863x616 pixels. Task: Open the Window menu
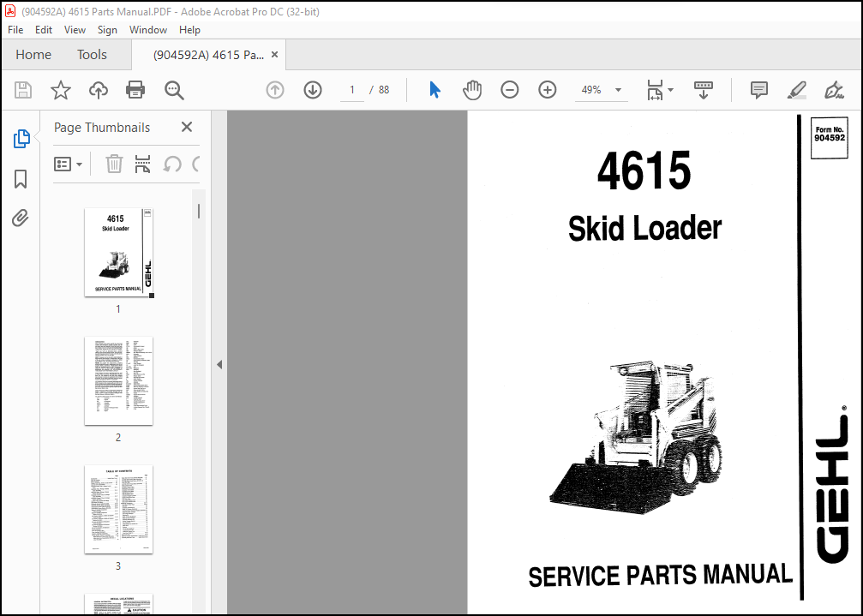148,30
